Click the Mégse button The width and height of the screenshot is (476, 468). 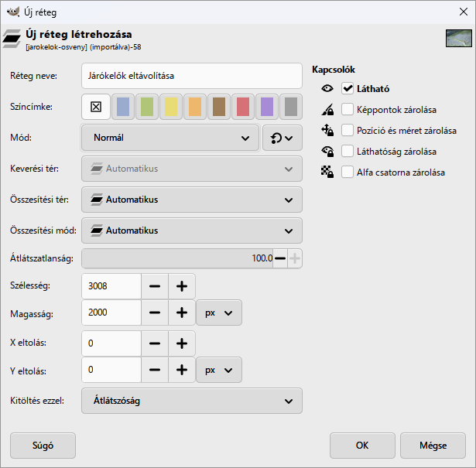tap(433, 446)
